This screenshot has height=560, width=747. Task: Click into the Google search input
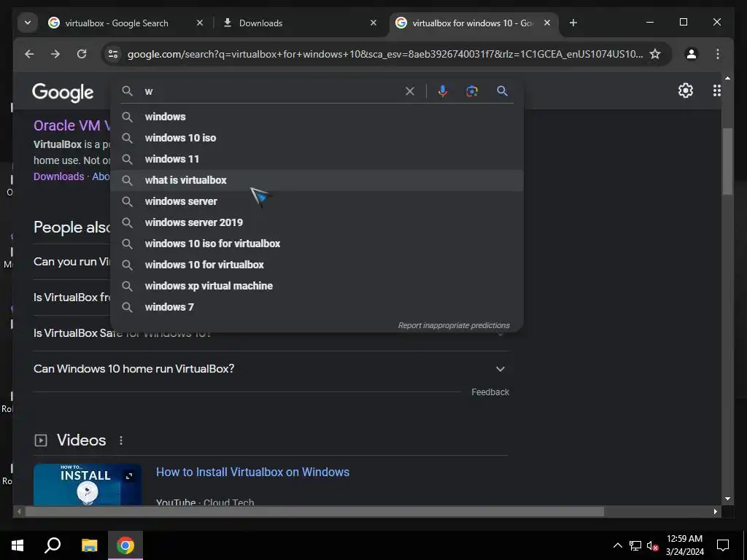271,91
